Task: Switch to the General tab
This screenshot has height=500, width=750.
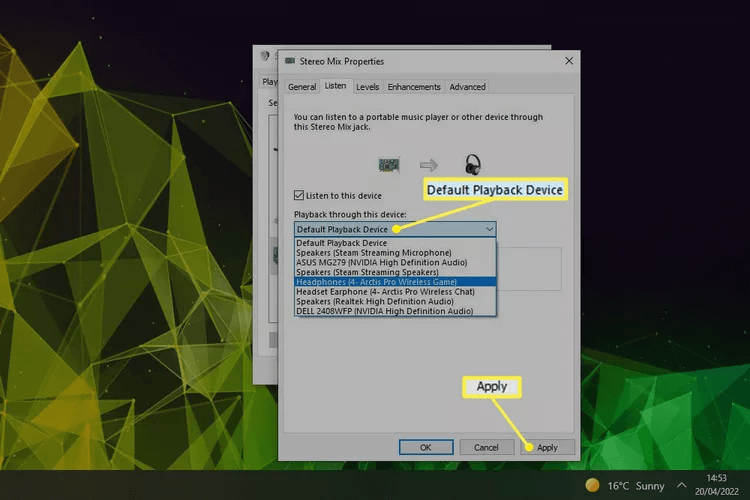Action: pyautogui.click(x=302, y=87)
